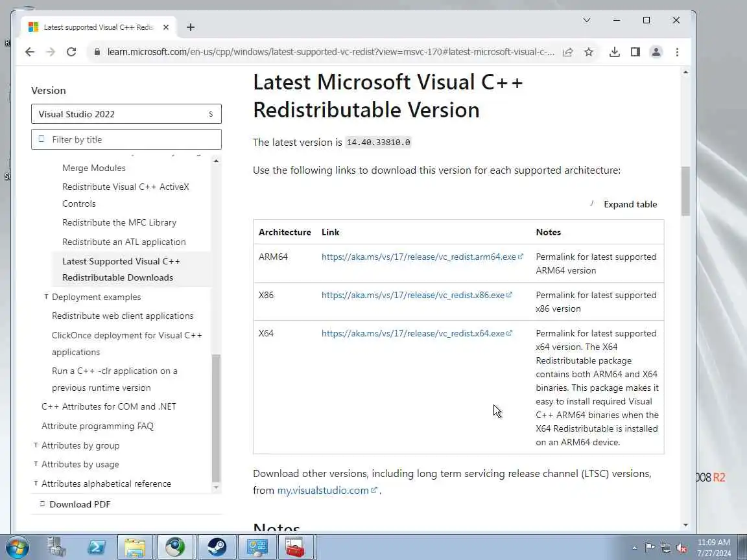Open the browser downloads icon
Image resolution: width=747 pixels, height=560 pixels.
point(615,52)
